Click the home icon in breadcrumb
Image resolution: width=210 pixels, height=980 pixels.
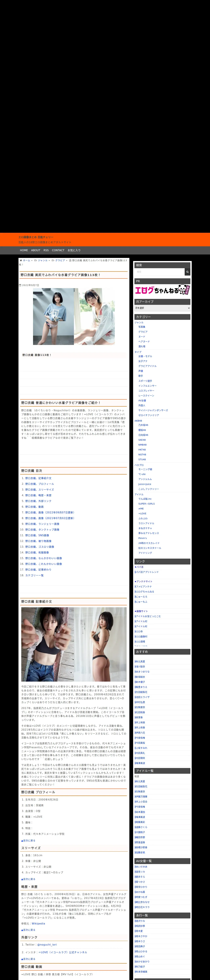[21, 261]
